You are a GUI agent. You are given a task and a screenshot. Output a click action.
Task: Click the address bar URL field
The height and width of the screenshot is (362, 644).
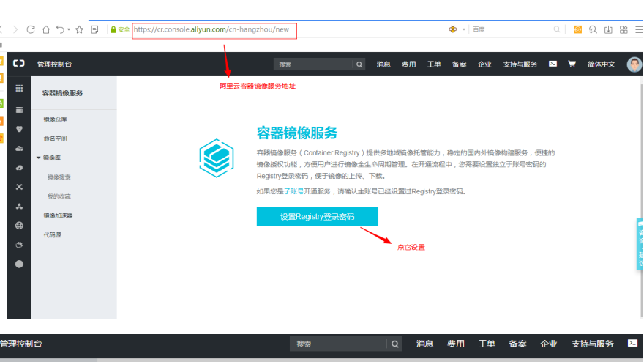tap(214, 30)
